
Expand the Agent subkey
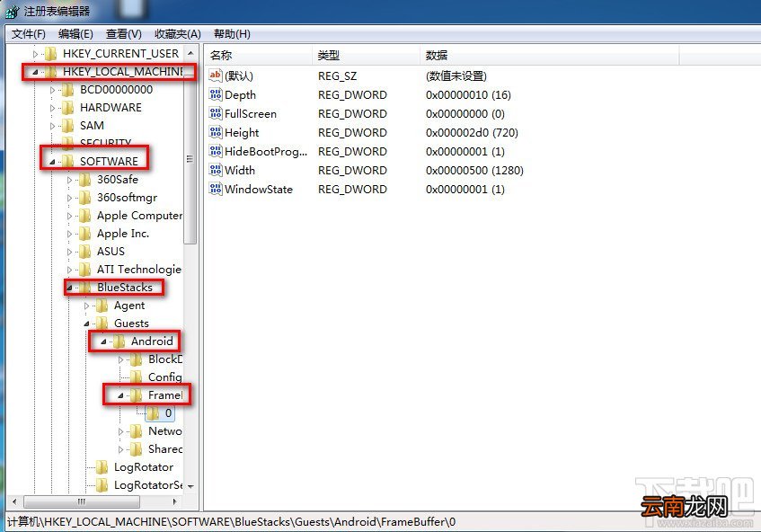tap(86, 306)
